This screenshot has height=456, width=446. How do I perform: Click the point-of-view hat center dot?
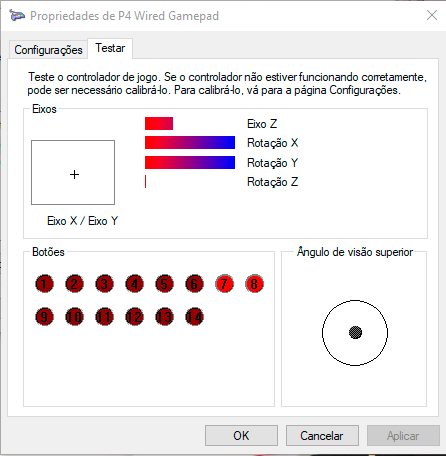[x=355, y=332]
